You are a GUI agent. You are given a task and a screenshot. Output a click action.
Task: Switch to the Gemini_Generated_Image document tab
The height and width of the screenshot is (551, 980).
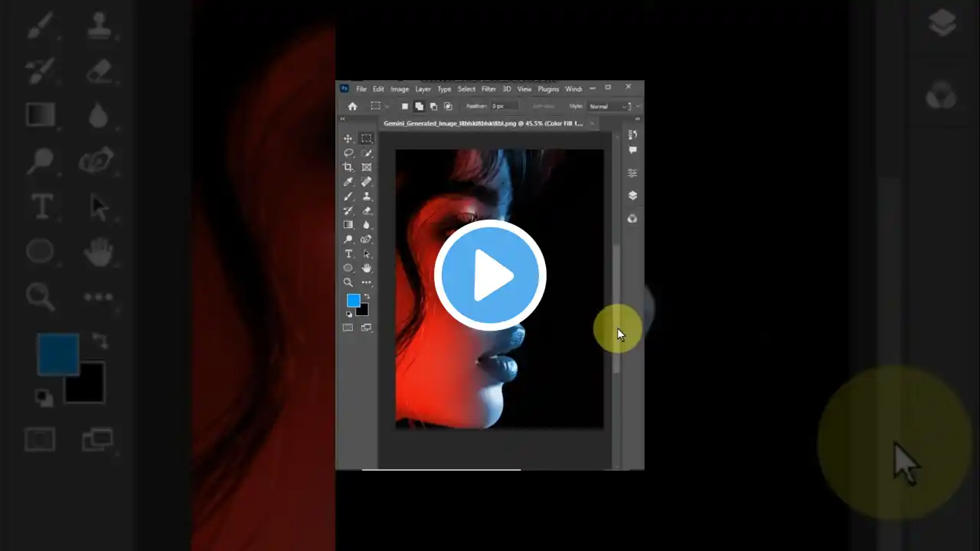pyautogui.click(x=482, y=123)
